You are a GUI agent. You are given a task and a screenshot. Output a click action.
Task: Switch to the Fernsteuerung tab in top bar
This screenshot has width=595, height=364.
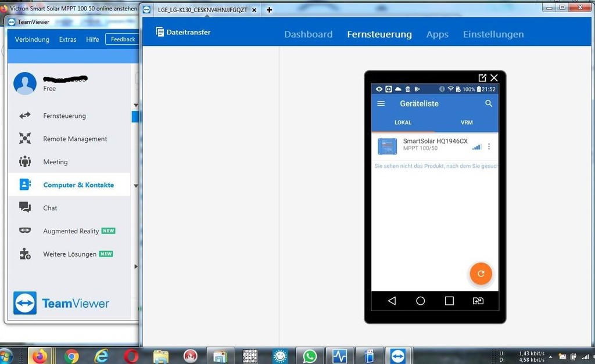[379, 34]
